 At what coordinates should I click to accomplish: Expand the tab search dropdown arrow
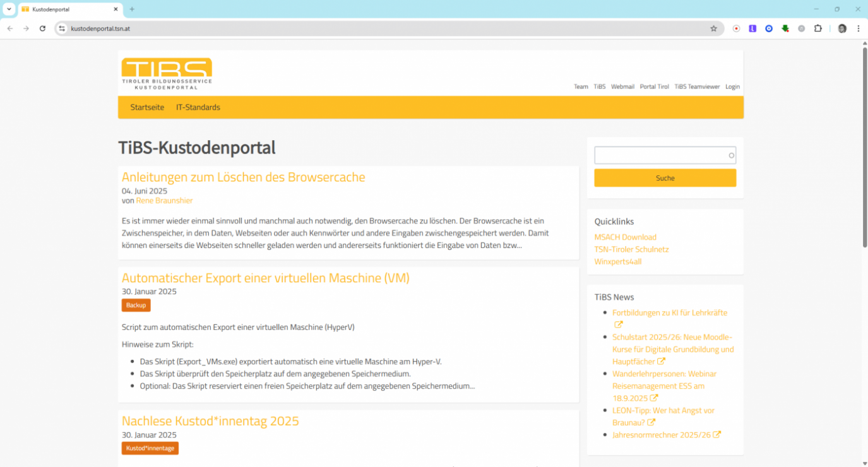(x=9, y=9)
